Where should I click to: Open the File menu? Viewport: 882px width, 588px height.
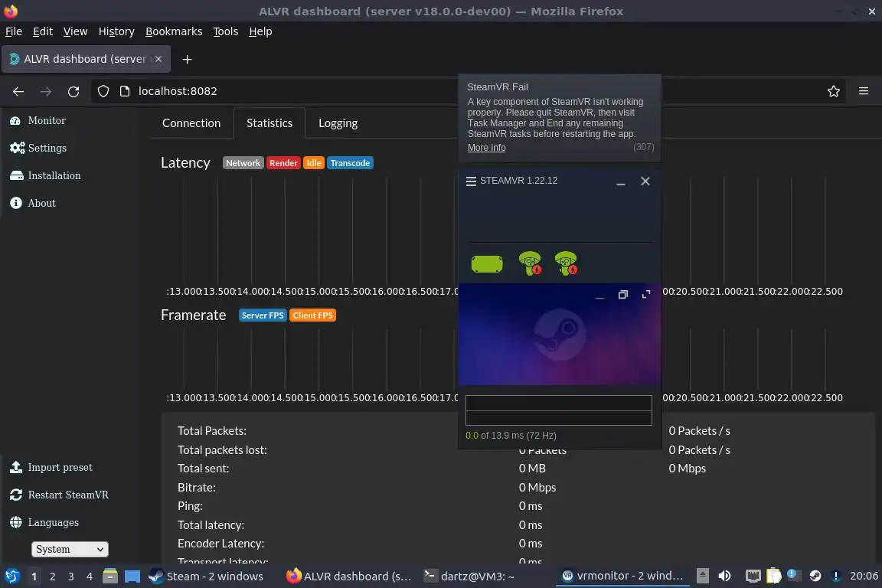click(x=14, y=31)
